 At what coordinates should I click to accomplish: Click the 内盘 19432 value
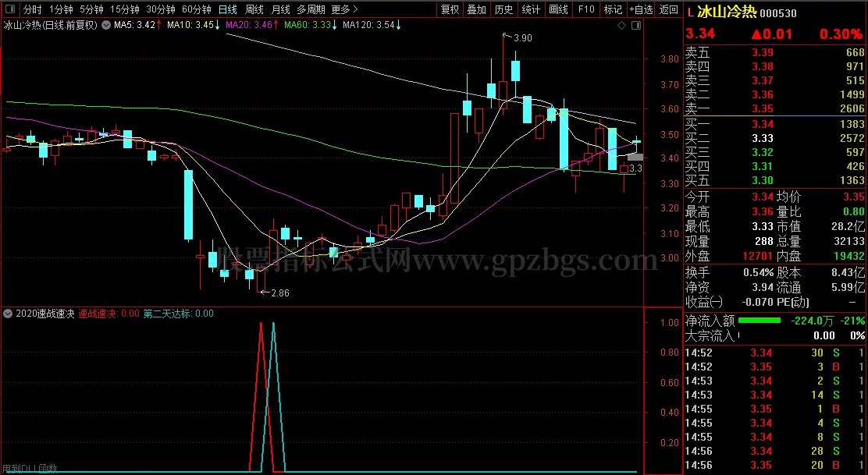pos(848,257)
